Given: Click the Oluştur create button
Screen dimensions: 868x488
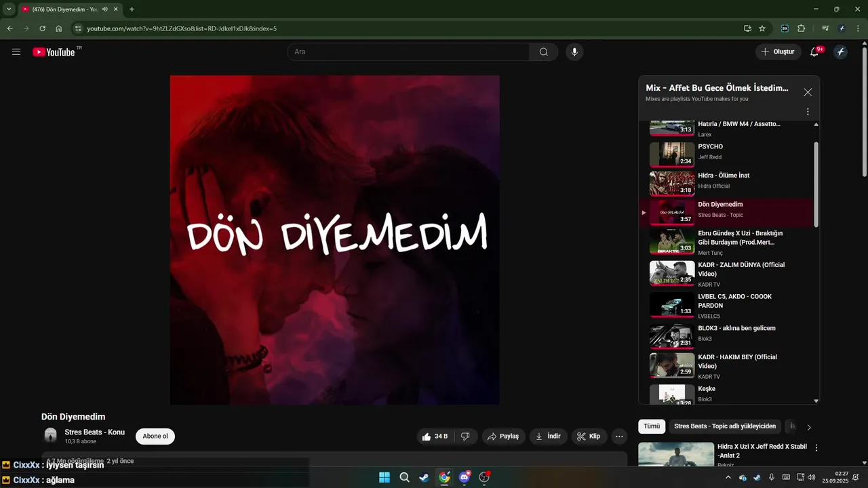Looking at the screenshot, I should click(x=778, y=52).
